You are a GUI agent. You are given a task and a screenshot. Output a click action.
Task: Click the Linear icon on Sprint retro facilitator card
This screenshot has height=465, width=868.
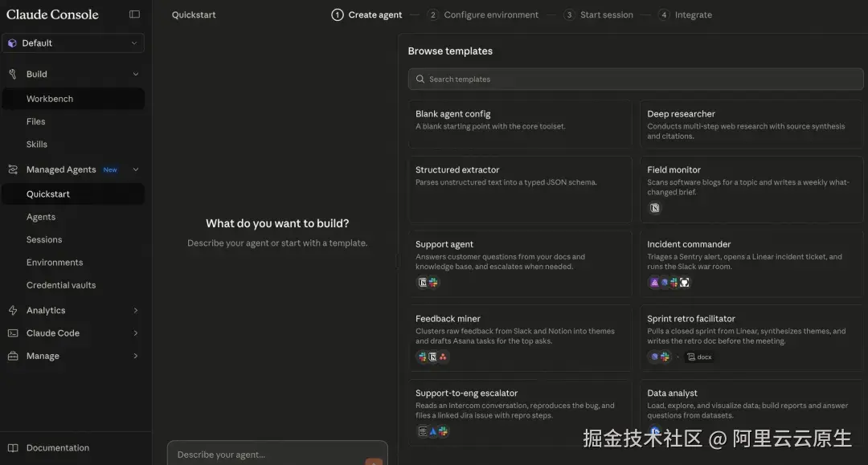654,357
